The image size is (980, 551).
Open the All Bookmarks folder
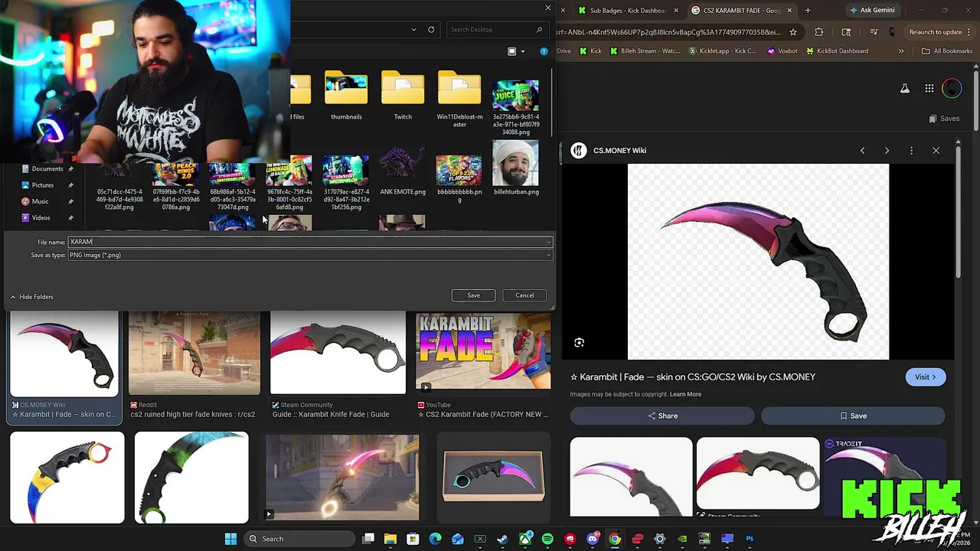[947, 51]
